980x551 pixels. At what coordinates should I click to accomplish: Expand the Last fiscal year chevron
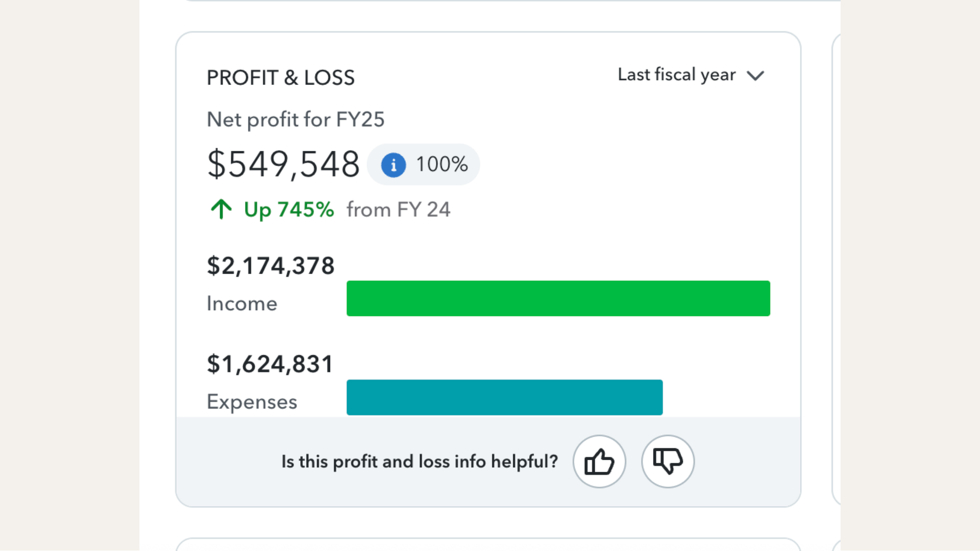[x=755, y=76]
